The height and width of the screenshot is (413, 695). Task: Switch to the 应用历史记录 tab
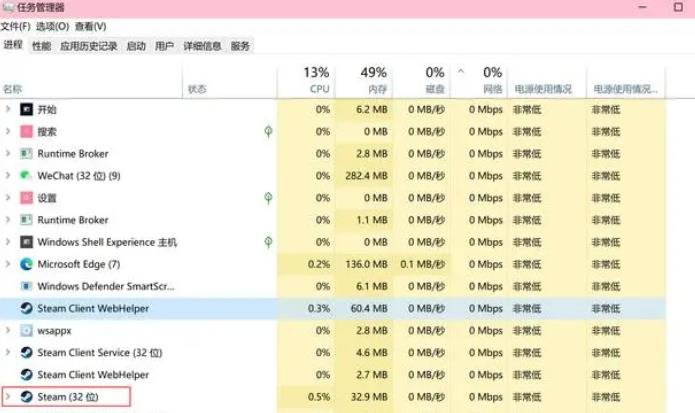pos(89,46)
